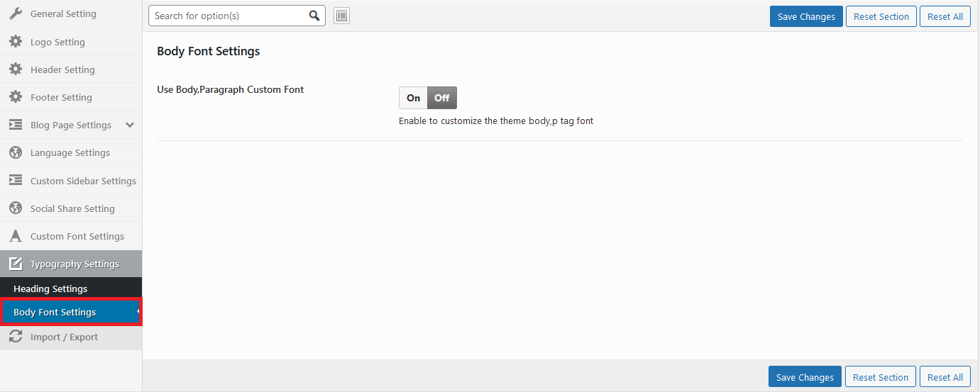Screen dimensions: 980x392
Task: Collapse the Typography Settings section
Action: [75, 264]
